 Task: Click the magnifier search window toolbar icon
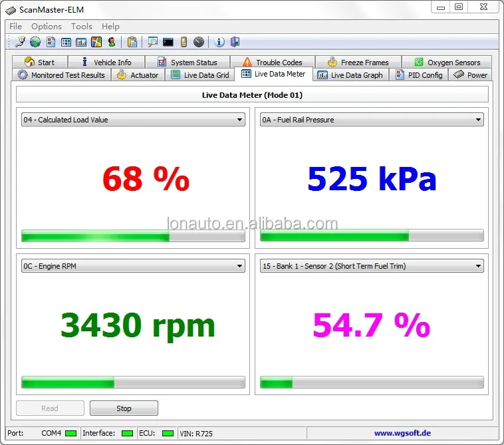pos(152,42)
